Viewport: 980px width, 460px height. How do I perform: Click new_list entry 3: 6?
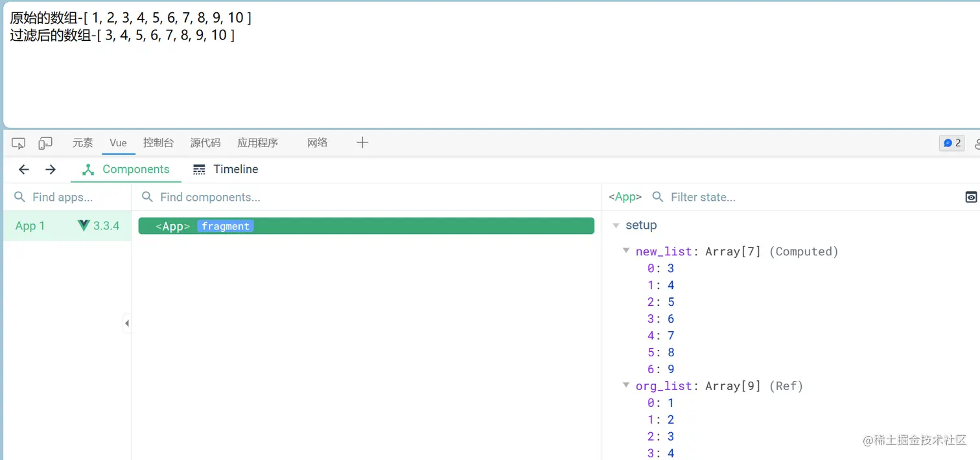click(661, 319)
